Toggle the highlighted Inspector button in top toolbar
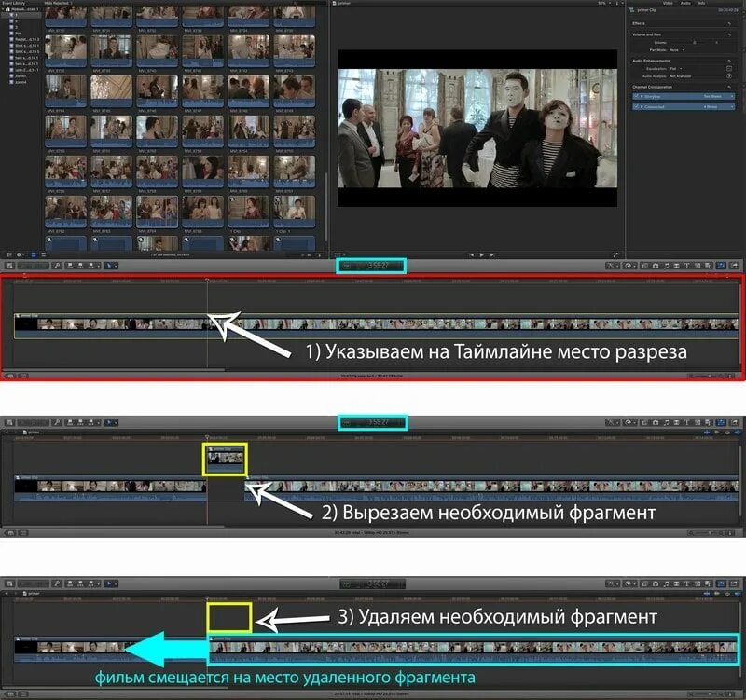 (721, 266)
